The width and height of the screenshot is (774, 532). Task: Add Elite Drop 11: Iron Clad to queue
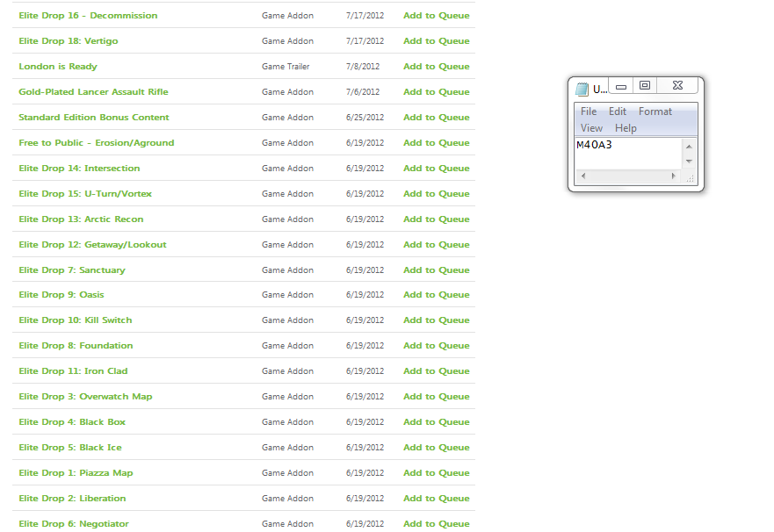pos(437,371)
